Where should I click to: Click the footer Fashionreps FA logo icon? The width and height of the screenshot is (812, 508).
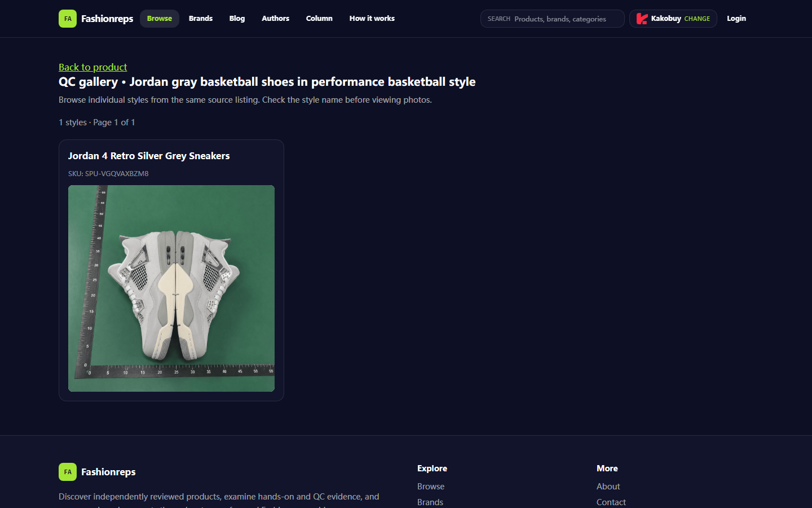pos(68,472)
